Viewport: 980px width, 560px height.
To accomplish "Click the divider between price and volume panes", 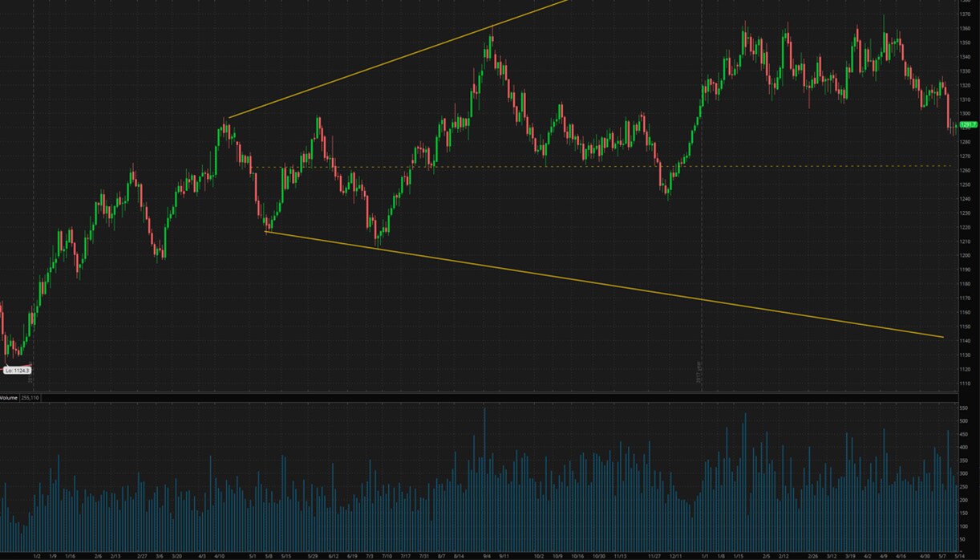I will pyautogui.click(x=481, y=392).
